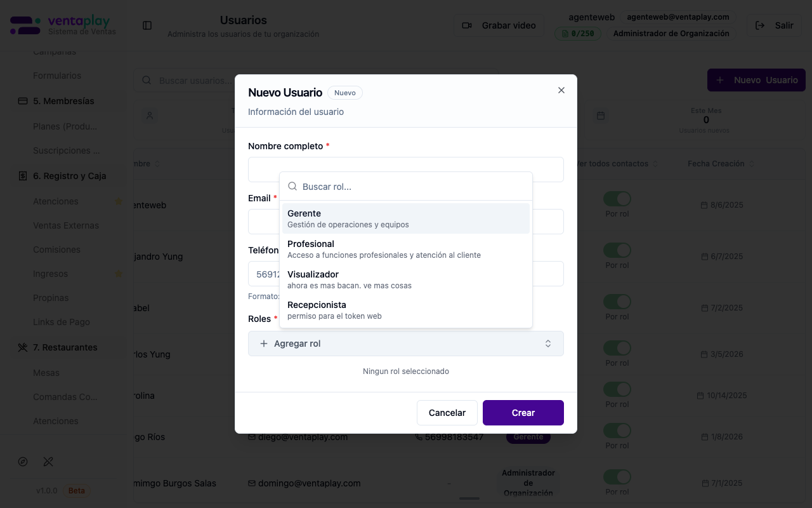The image size is (812, 508).
Task: Collapse the 7. Restaurantes sidebar section
Action: (x=65, y=347)
